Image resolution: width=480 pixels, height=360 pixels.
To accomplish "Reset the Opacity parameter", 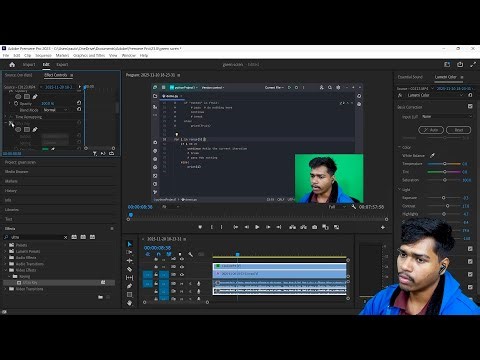I will [79, 103].
